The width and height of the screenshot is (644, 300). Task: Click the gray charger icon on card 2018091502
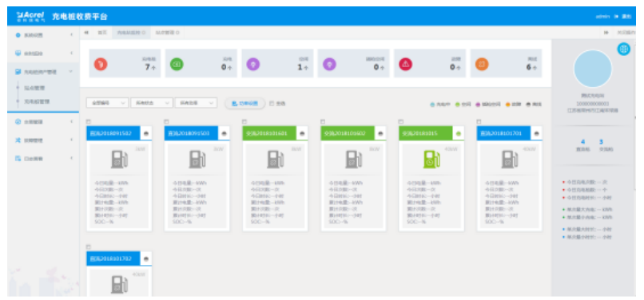[x=119, y=160]
